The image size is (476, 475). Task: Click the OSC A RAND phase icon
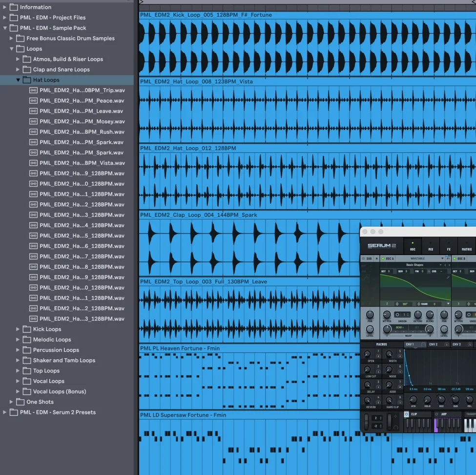coord(419,304)
